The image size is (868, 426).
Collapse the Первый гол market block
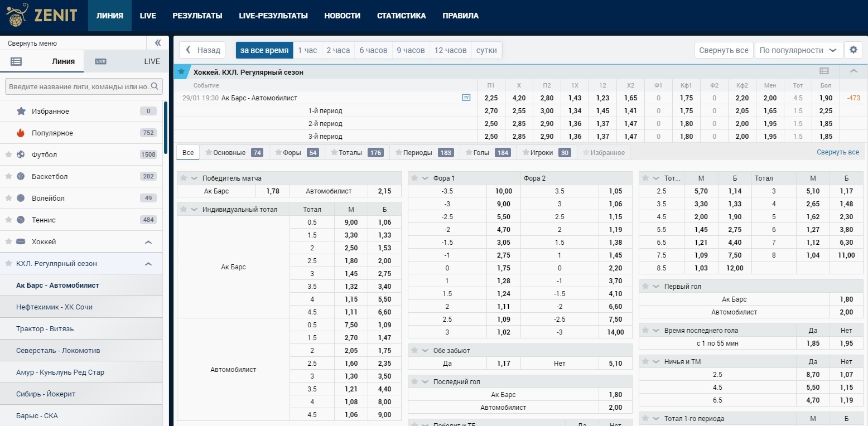pyautogui.click(x=655, y=287)
